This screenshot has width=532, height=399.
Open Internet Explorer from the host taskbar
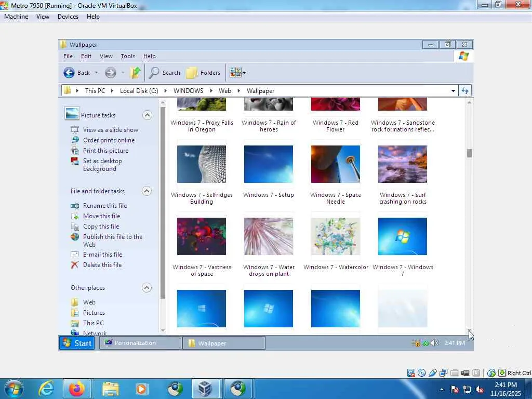[46, 389]
